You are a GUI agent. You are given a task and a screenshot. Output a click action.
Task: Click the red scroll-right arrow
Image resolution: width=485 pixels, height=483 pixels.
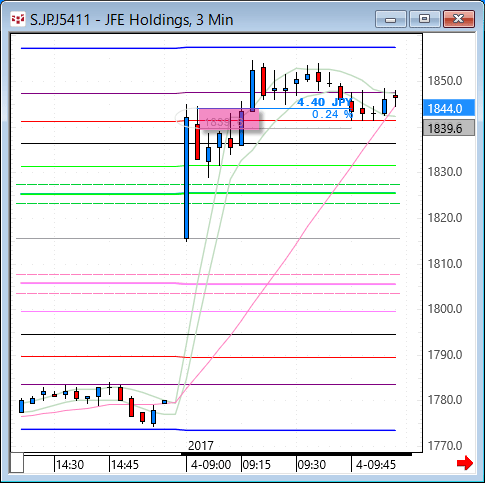coord(465,463)
